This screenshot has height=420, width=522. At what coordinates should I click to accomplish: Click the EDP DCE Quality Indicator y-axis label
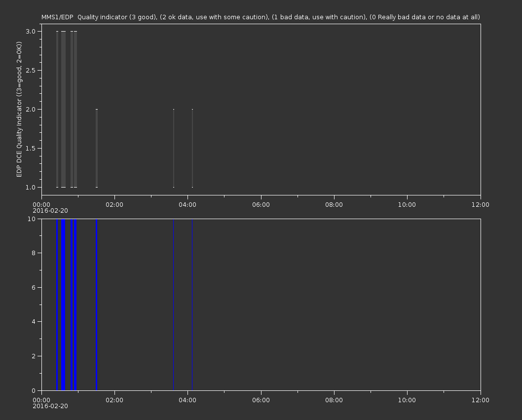[19, 109]
